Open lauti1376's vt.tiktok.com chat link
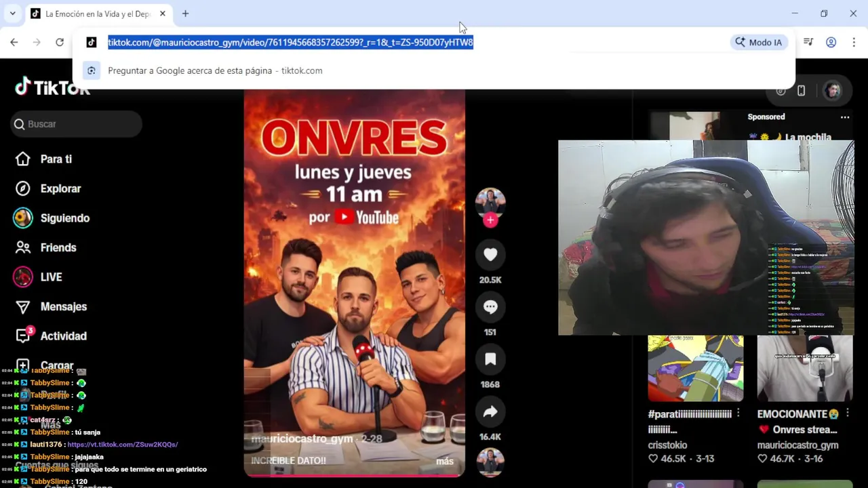The width and height of the screenshot is (868, 488). pos(123,445)
